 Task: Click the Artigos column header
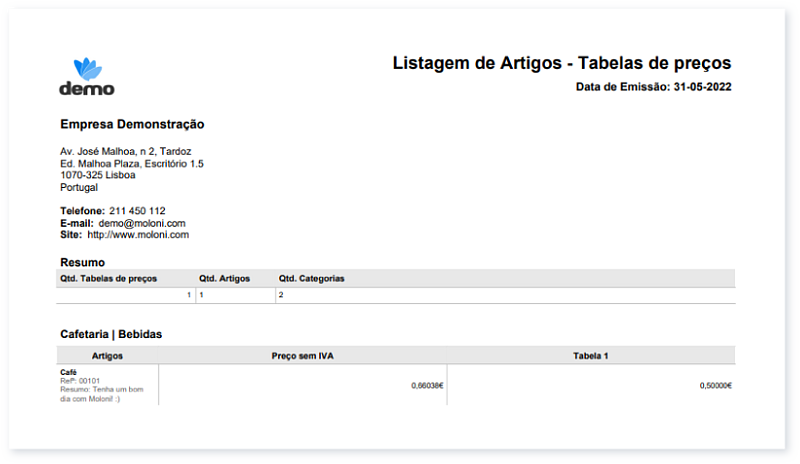[107, 355]
